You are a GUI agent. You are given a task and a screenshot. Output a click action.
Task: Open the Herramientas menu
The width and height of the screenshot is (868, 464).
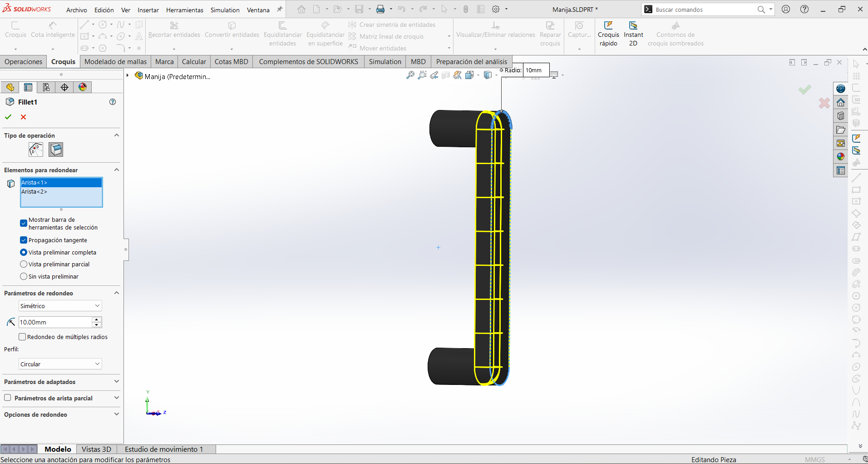[x=185, y=10]
